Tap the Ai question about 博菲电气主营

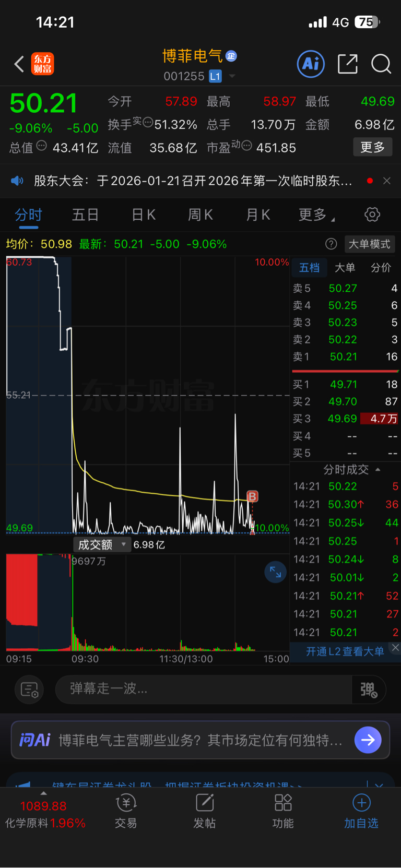coord(200,740)
